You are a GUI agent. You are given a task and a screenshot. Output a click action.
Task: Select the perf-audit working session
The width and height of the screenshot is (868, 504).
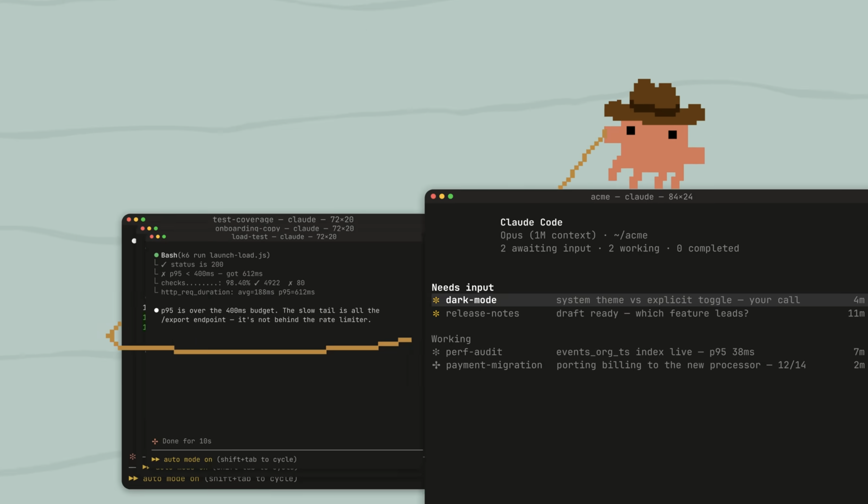(649, 352)
